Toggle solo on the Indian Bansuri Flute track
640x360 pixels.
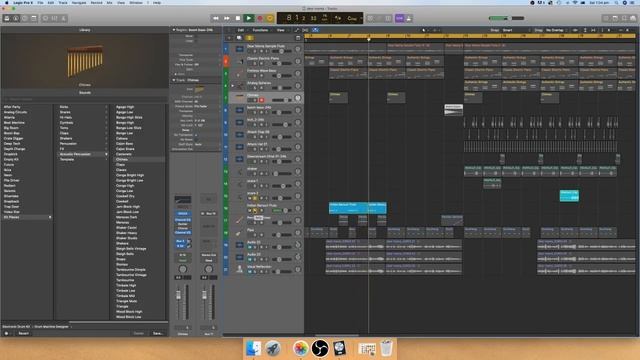(x=255, y=210)
